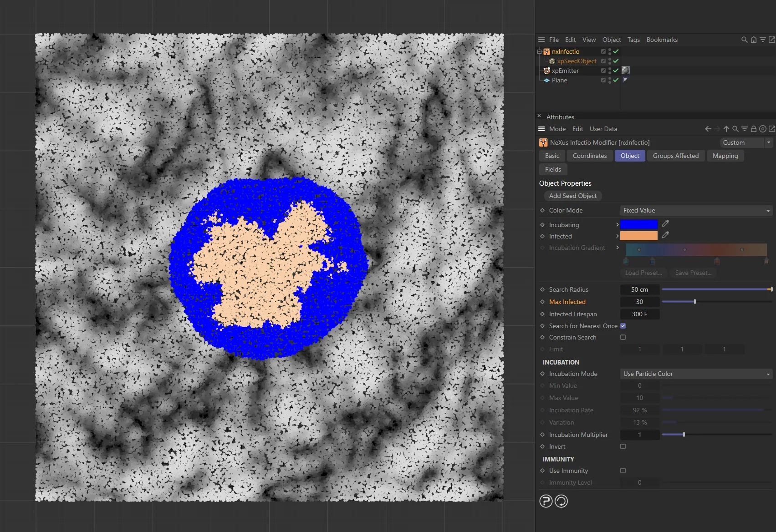Click the filter icon in Object Manager
Screen dimensions: 776x532
tap(763, 40)
